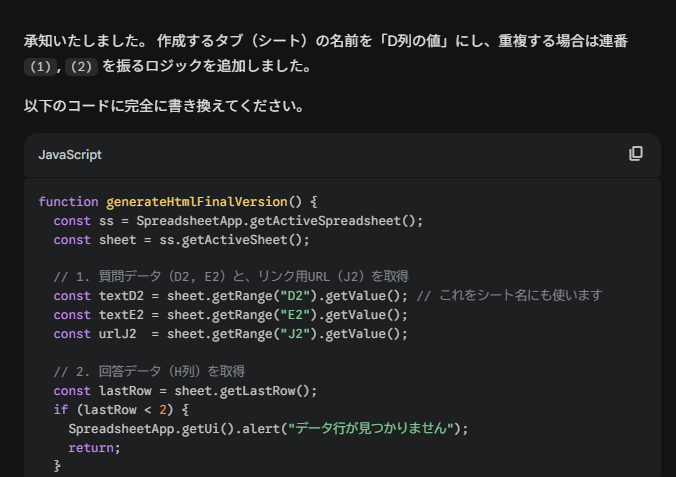Click the text 以下のコードに完全に書き換えてください。

tap(164, 106)
